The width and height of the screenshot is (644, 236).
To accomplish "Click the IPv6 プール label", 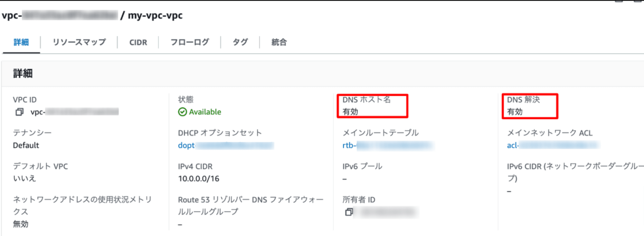I will (362, 166).
